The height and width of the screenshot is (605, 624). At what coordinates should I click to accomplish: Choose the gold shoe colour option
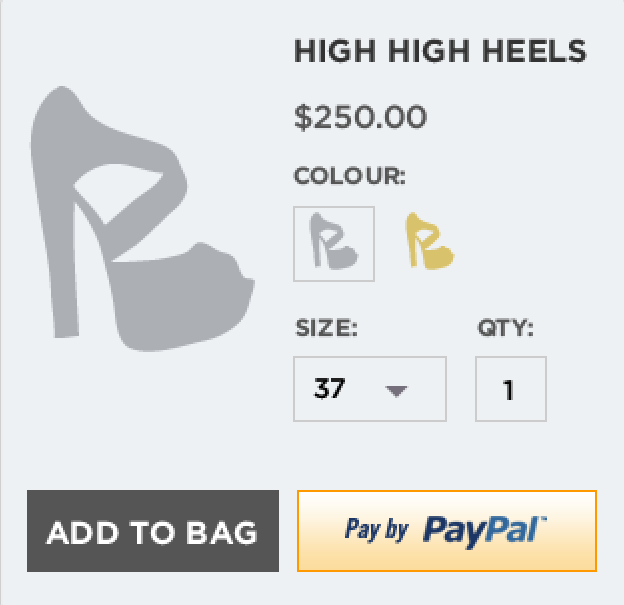[429, 241]
